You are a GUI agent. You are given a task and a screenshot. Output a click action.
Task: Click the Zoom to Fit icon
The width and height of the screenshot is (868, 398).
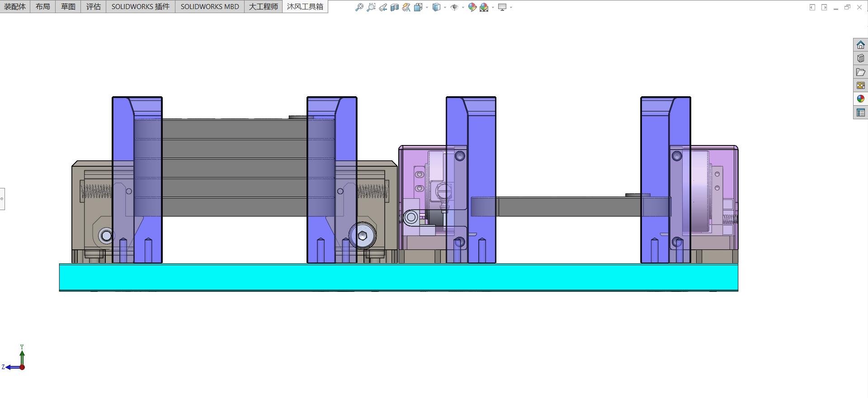[x=359, y=7]
